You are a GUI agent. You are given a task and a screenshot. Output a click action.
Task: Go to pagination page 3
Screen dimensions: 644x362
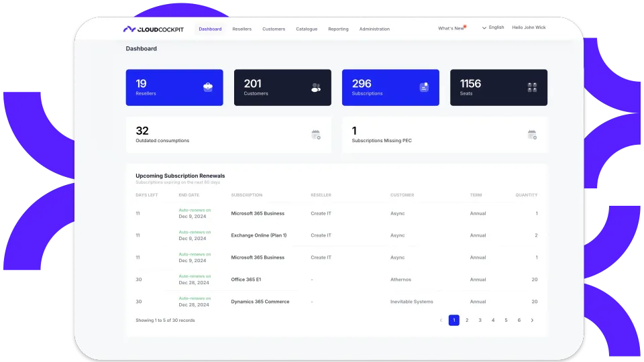coord(480,320)
